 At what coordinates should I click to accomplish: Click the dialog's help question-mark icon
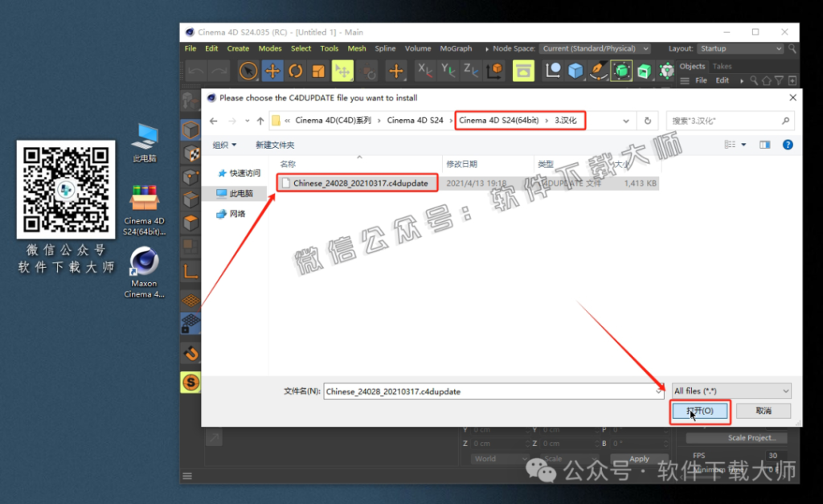click(788, 145)
